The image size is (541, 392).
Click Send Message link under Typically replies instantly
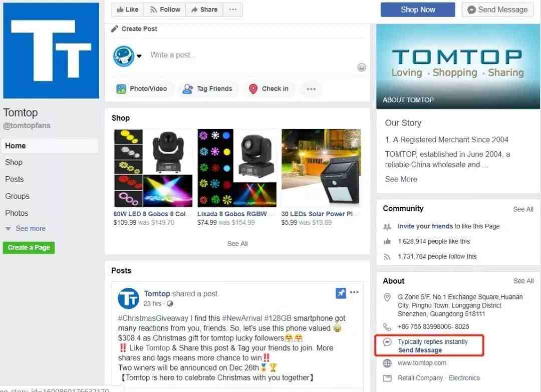(x=420, y=350)
